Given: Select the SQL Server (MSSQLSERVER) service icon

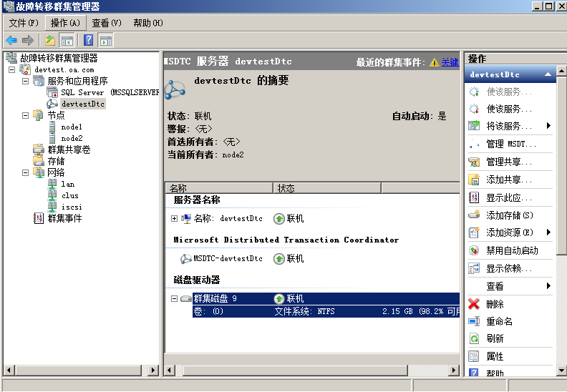Looking at the screenshot, I should pyautogui.click(x=52, y=92).
